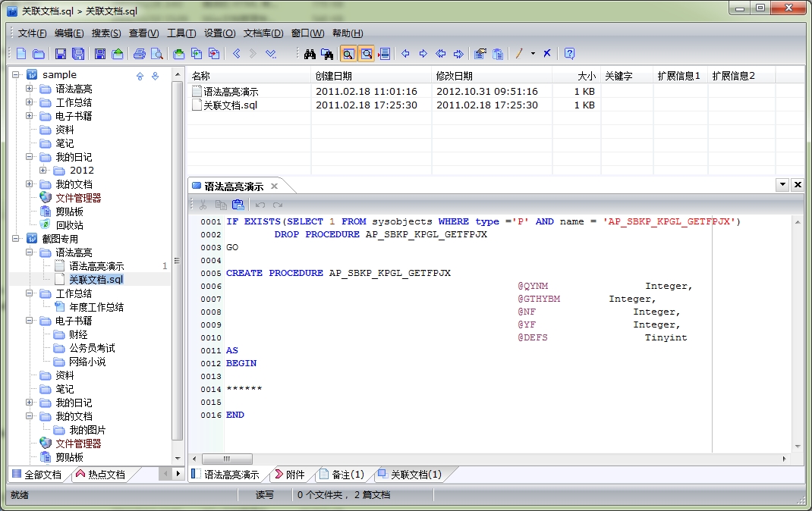
Task: Click the redo icon in editor toolbar
Action: click(x=278, y=205)
